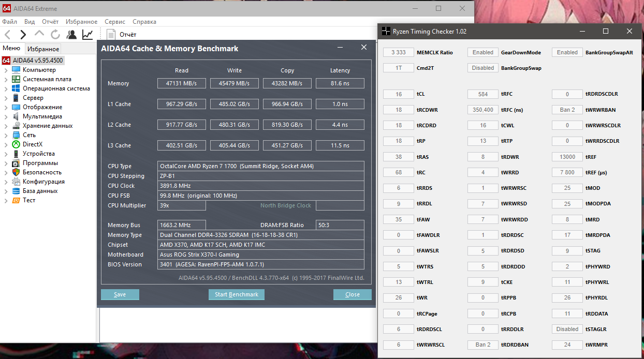Select the Сеть network icon
The image size is (644, 359).
coord(16,135)
